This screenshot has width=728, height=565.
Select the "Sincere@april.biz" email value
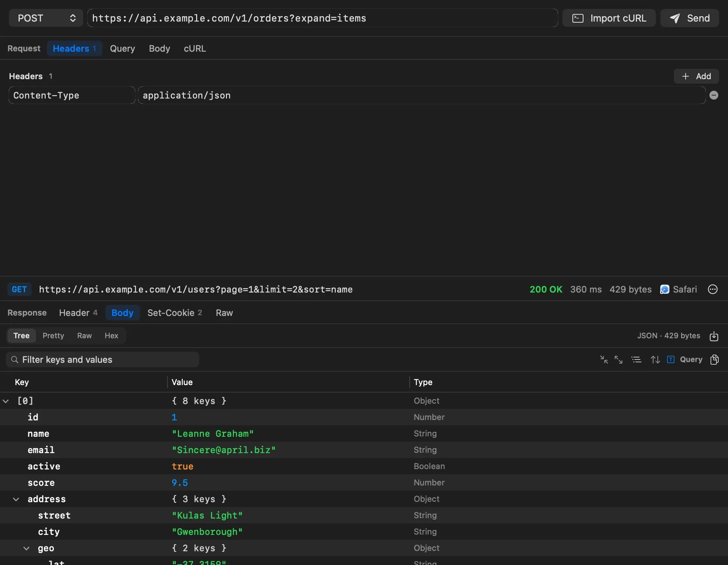[x=224, y=450]
